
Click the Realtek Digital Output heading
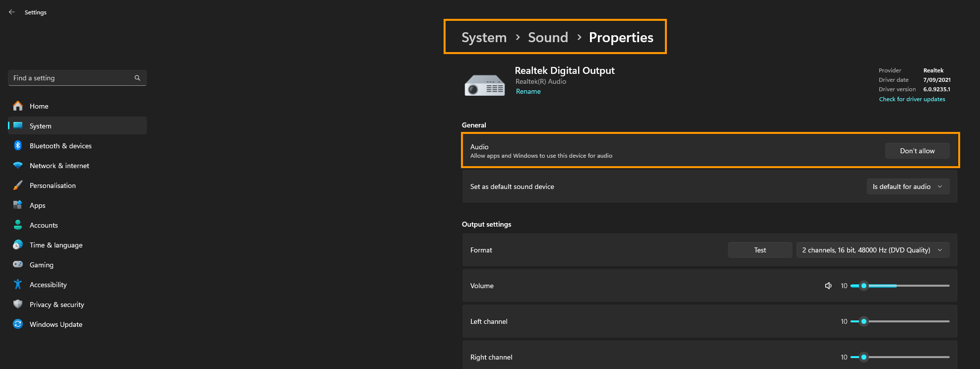(565, 70)
